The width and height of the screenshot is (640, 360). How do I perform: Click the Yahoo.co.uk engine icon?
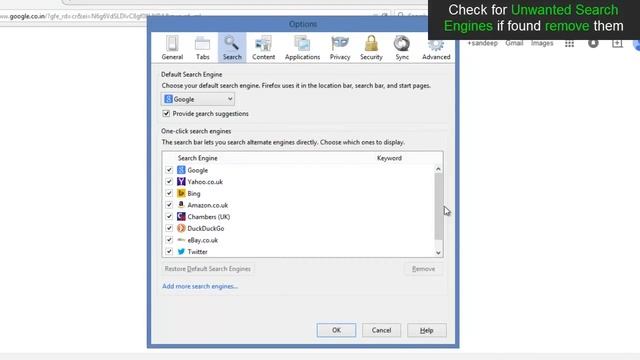coord(181,181)
